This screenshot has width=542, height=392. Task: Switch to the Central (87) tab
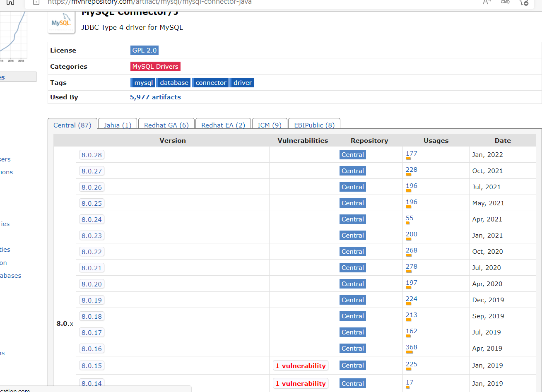[x=72, y=125]
